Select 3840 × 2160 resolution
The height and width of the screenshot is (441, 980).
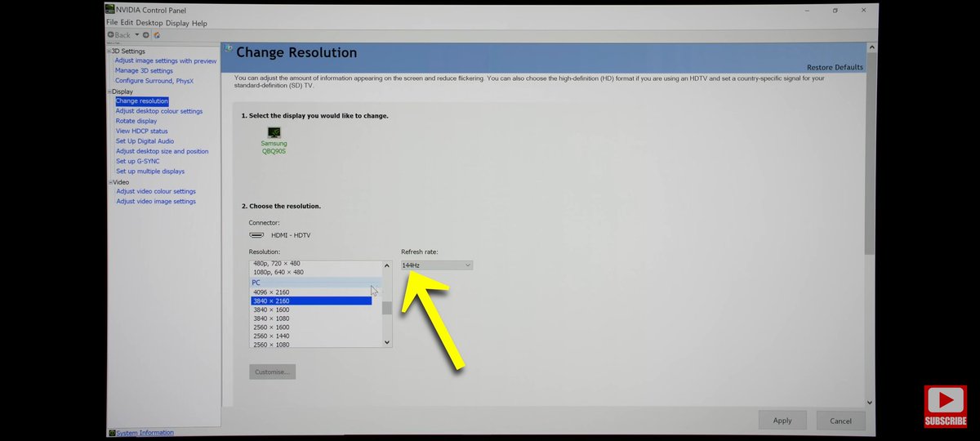coord(311,301)
